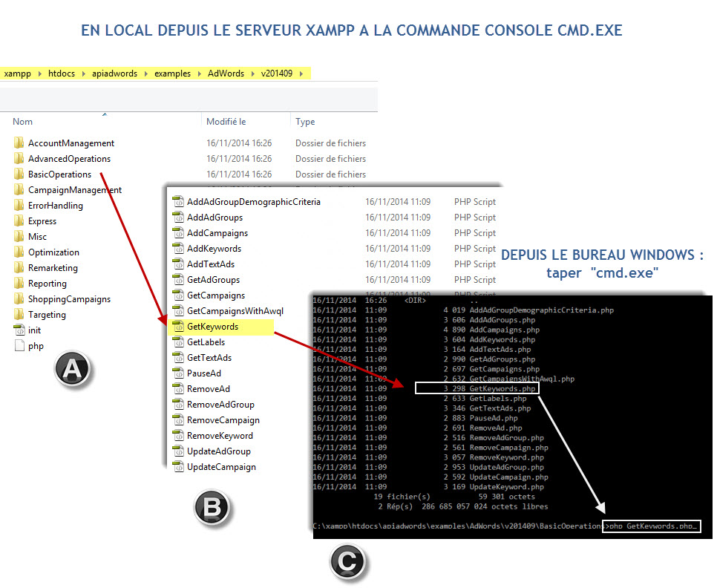The width and height of the screenshot is (717, 588).
Task: Click the AddAdGroupDemographicCriteria script icon
Action: (x=178, y=202)
